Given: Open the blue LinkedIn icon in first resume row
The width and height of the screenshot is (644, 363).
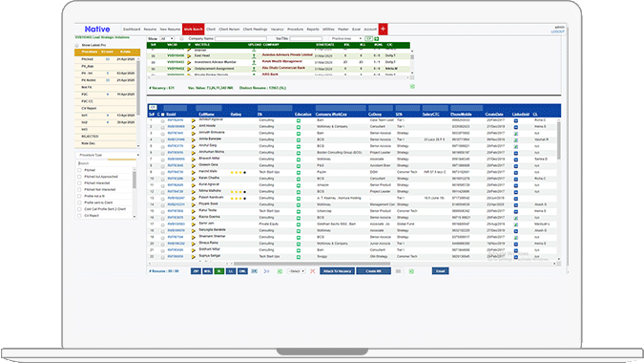Looking at the screenshot, I should [x=516, y=120].
